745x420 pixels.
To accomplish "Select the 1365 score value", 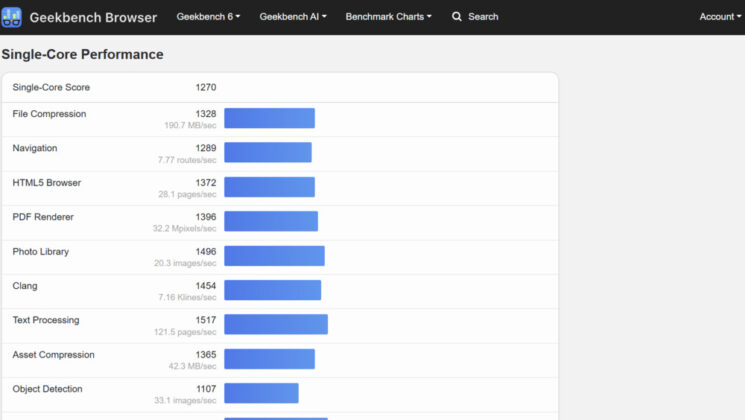I will 206,355.
